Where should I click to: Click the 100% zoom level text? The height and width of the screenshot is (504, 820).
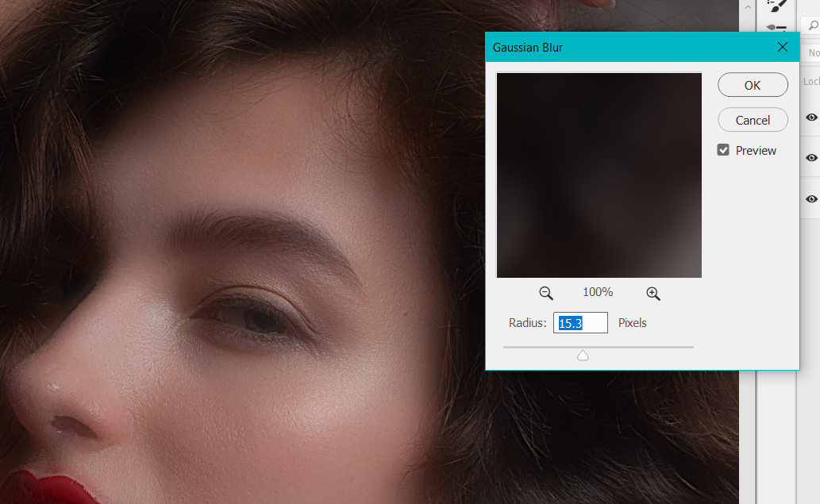pyautogui.click(x=598, y=292)
